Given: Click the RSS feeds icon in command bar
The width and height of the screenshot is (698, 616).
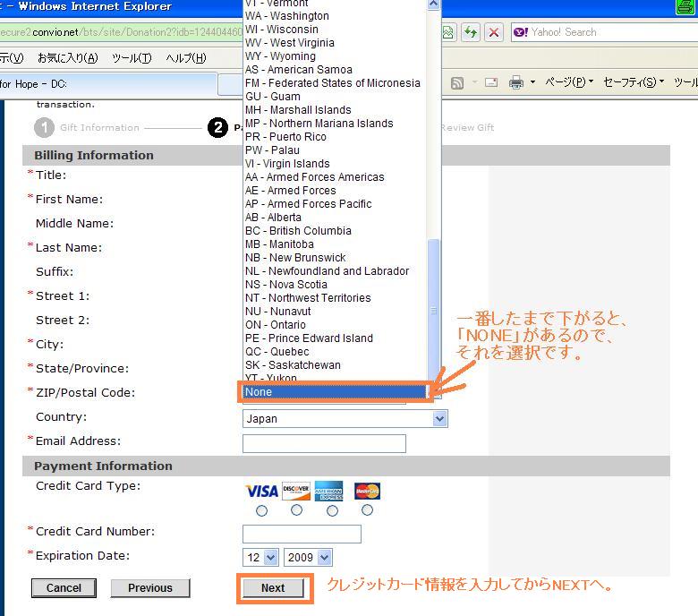Looking at the screenshot, I should 457,83.
